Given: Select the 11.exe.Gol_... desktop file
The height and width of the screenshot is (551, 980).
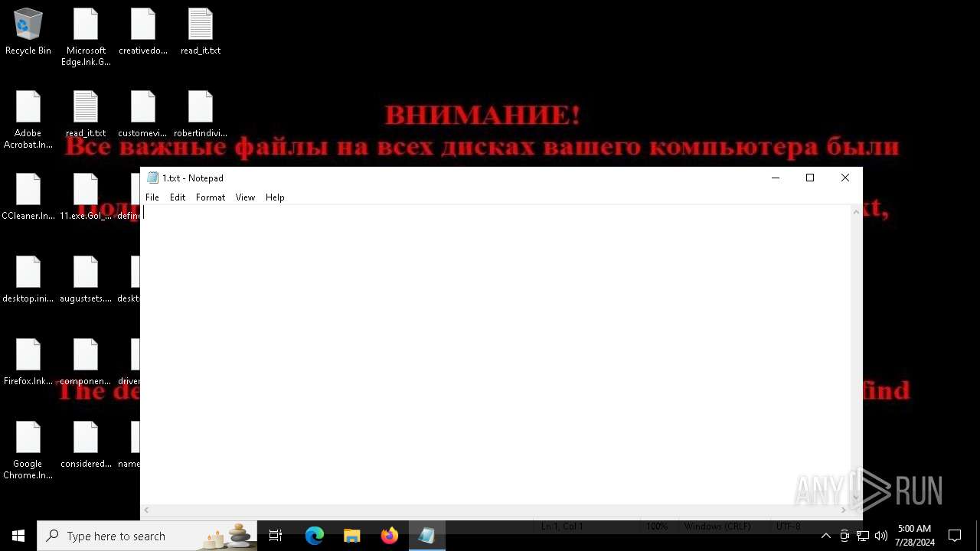Looking at the screenshot, I should click(86, 197).
